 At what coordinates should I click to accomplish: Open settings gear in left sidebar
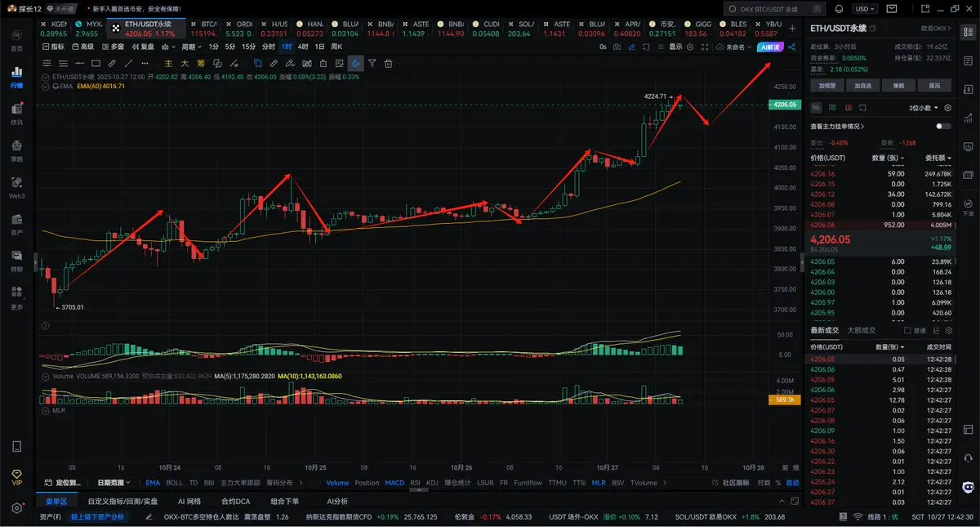coord(16,508)
